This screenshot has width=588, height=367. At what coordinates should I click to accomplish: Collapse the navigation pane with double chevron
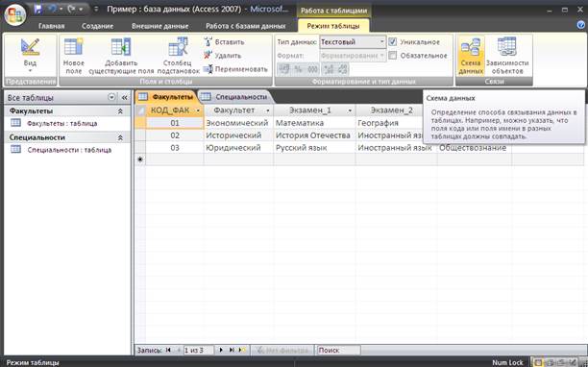[124, 97]
